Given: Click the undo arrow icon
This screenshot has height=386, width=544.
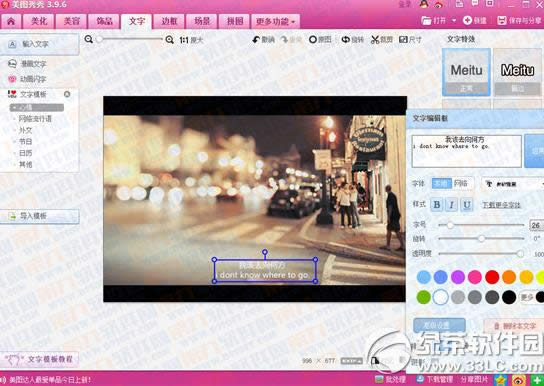Looking at the screenshot, I should [256, 40].
